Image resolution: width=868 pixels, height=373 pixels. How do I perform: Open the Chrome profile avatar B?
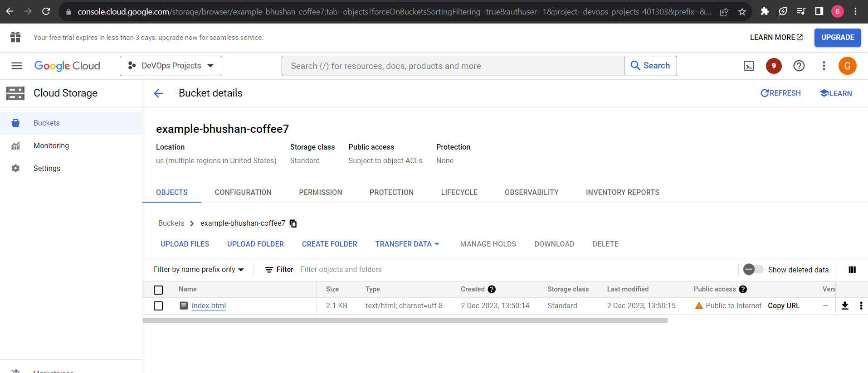837,11
